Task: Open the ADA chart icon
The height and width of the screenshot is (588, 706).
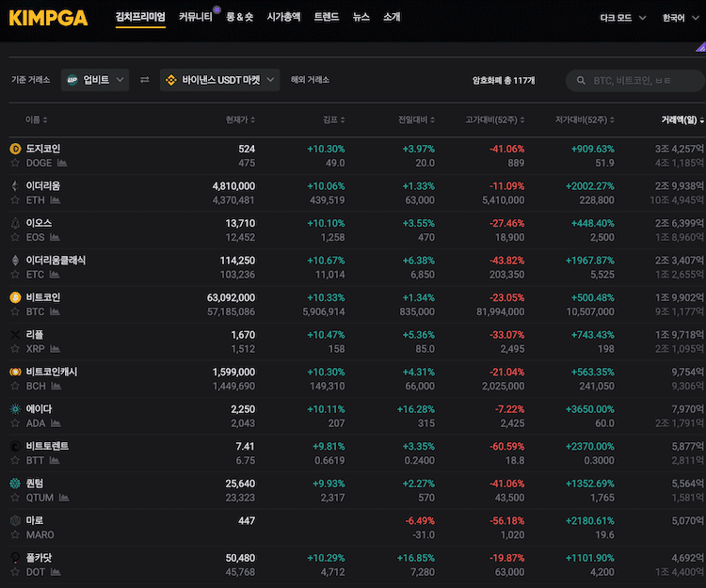Action: [x=56, y=423]
